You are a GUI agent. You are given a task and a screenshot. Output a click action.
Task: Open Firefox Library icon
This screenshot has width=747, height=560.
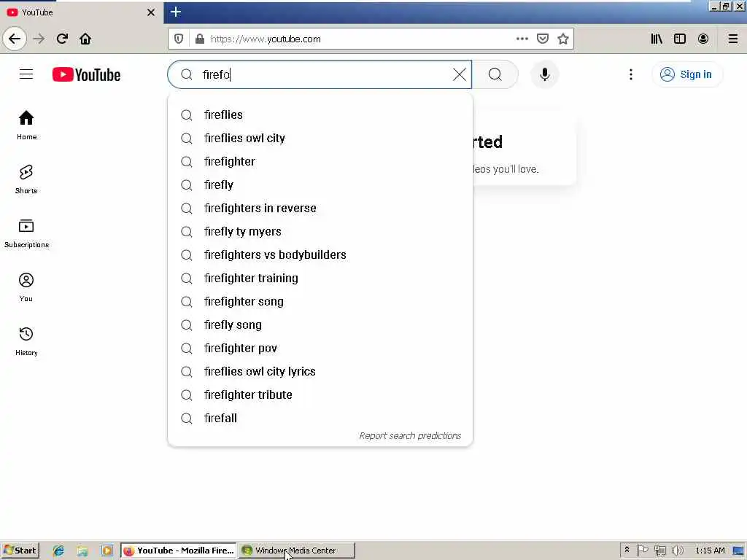(657, 39)
